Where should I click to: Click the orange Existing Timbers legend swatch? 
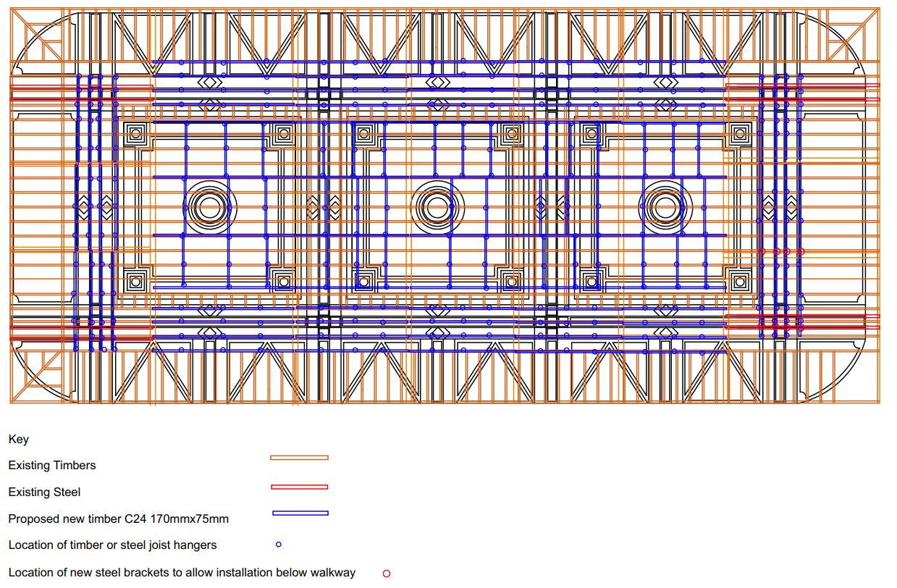[x=299, y=458]
